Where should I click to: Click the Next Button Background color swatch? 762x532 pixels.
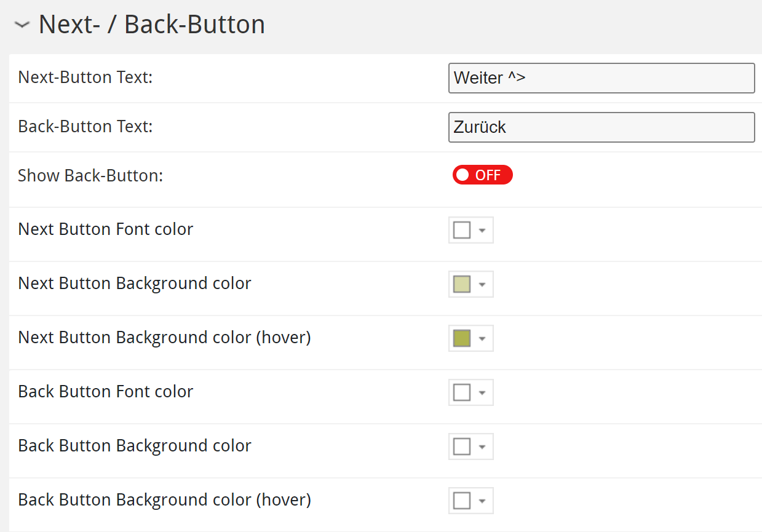pyautogui.click(x=462, y=284)
